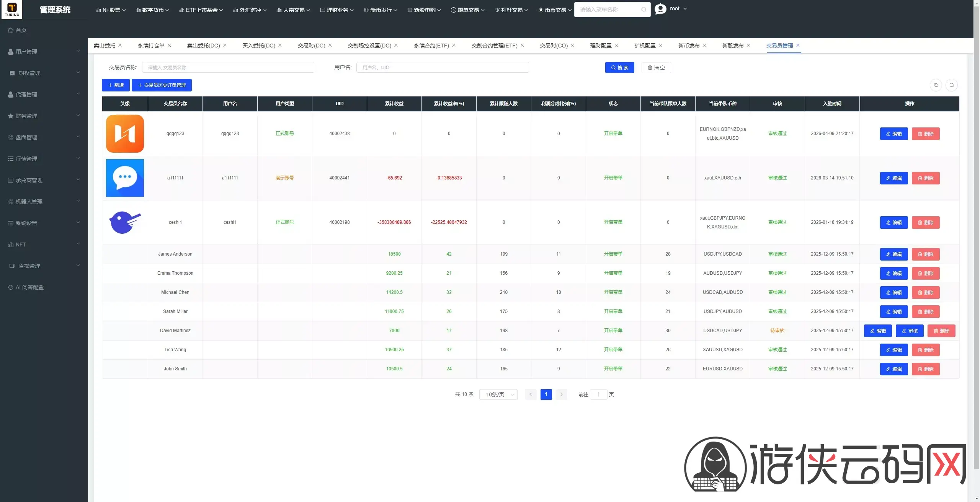Click next page arrow in pagination
This screenshot has height=502, width=980.
click(x=561, y=394)
